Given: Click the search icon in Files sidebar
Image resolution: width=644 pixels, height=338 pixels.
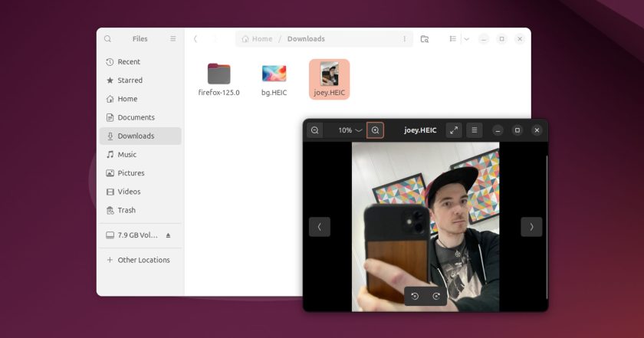Looking at the screenshot, I should click(107, 38).
